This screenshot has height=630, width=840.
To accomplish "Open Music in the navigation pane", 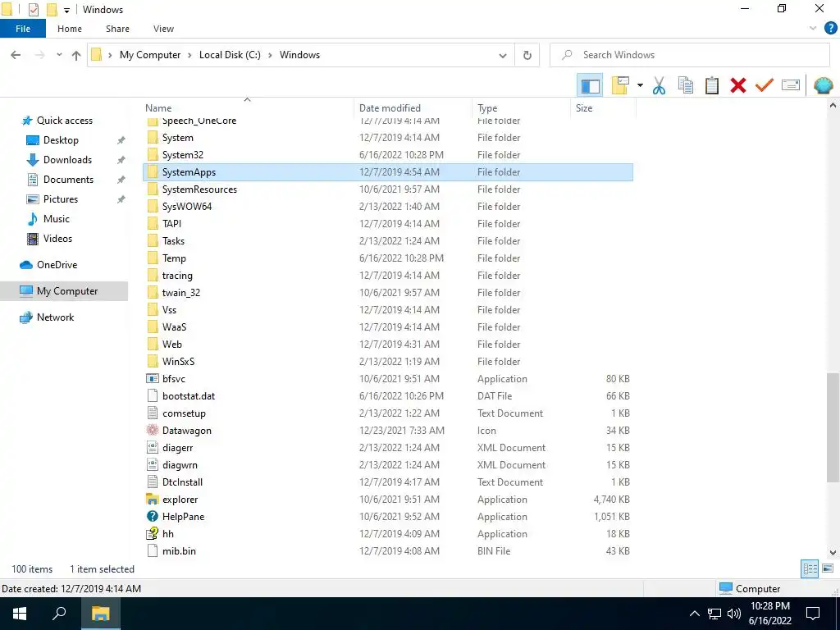I will pos(57,218).
